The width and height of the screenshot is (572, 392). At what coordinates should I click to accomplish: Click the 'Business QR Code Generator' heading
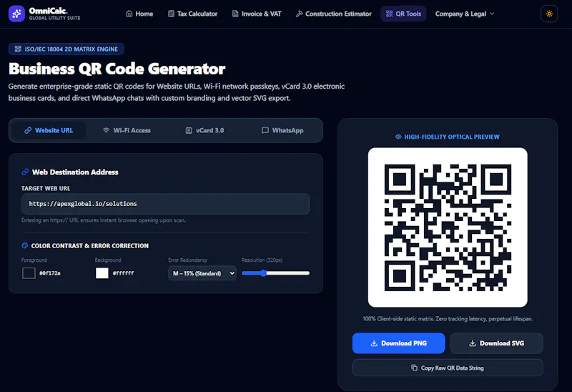(117, 69)
